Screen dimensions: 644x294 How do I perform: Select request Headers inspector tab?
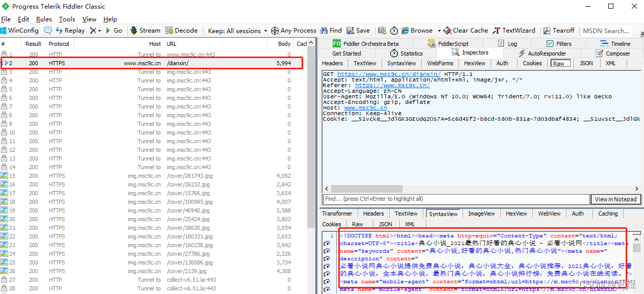pyautogui.click(x=332, y=63)
